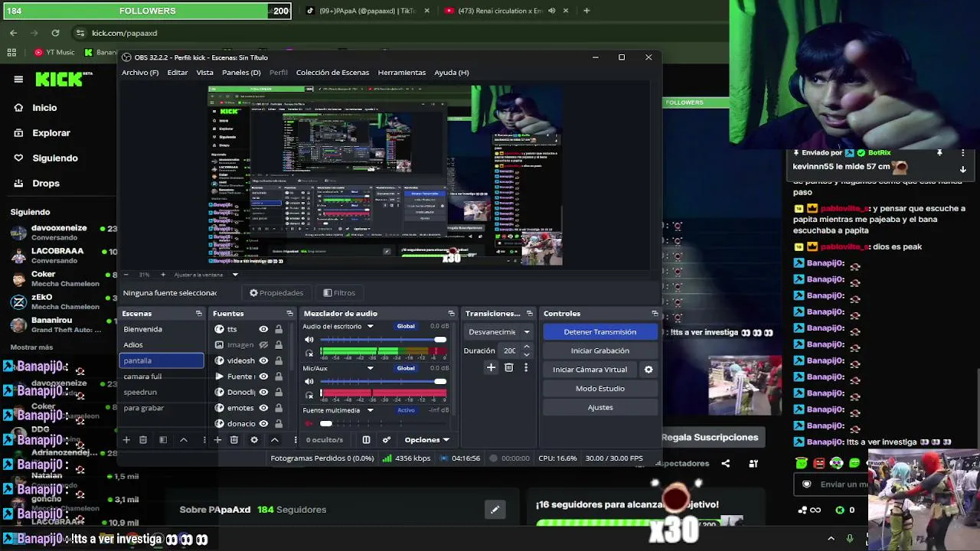Adjust the Fuente multimedia volume slider
The image size is (980, 551).
383,423
